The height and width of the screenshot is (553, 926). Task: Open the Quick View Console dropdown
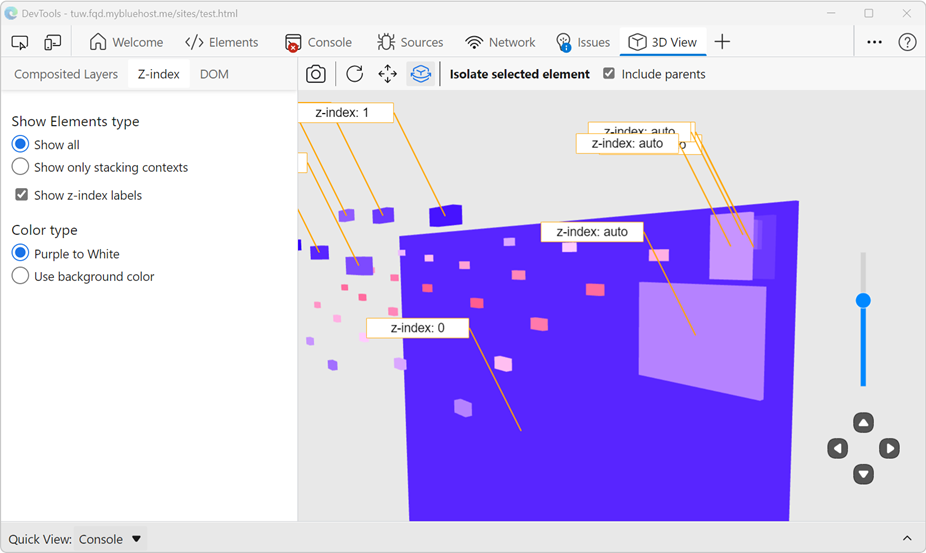111,539
